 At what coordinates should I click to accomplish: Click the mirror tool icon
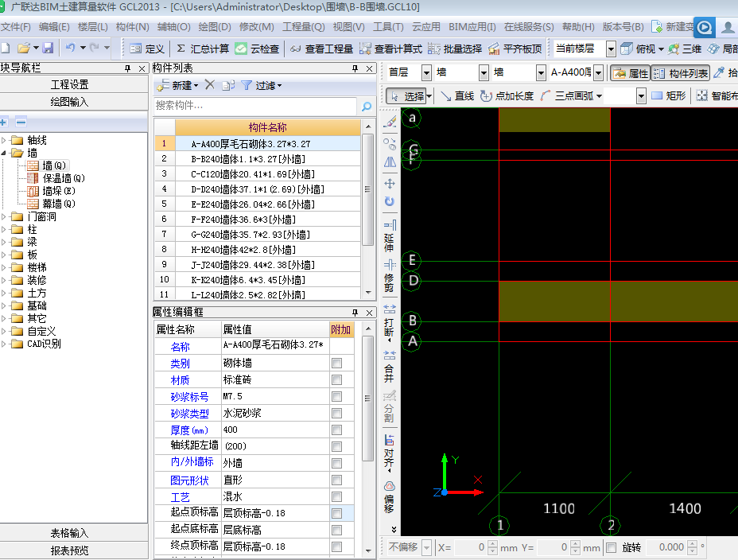(389, 162)
